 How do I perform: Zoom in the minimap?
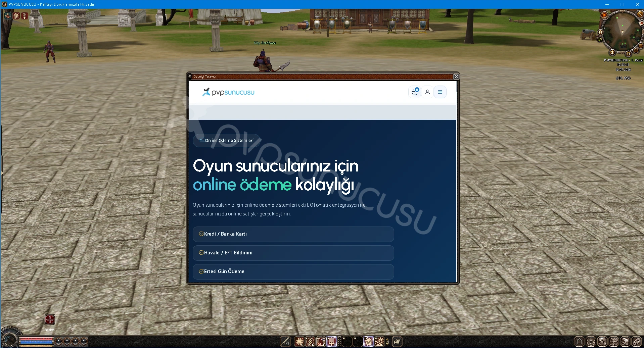click(636, 50)
